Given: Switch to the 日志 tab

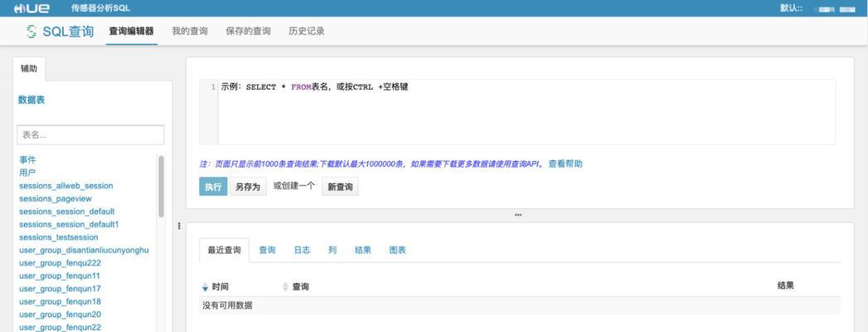Looking at the screenshot, I should (x=302, y=250).
